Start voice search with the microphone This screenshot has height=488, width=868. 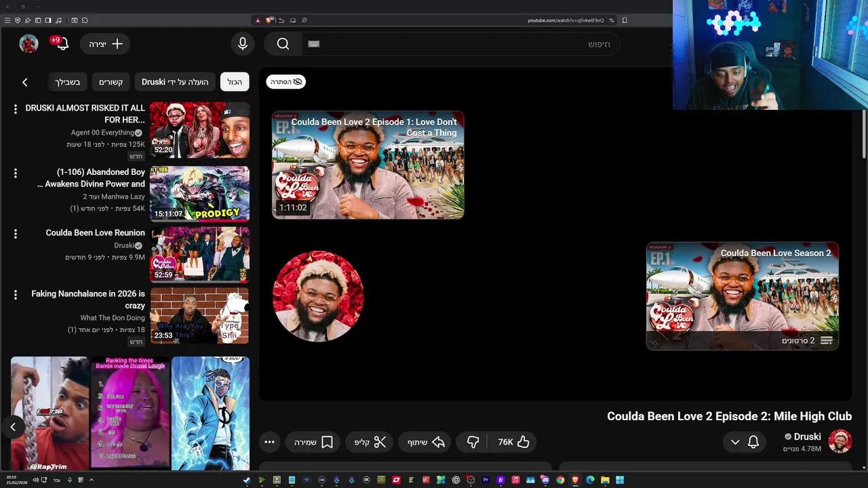coord(243,44)
